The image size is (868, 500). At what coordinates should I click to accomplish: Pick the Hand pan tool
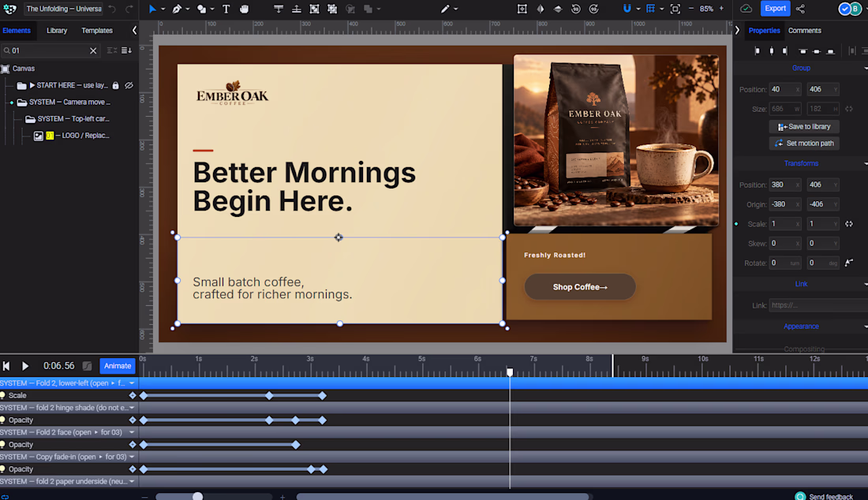(244, 9)
